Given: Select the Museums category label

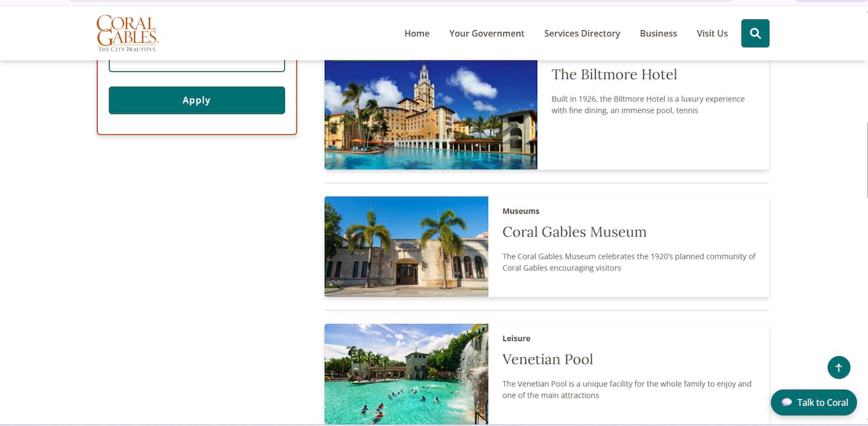Looking at the screenshot, I should pyautogui.click(x=521, y=211).
